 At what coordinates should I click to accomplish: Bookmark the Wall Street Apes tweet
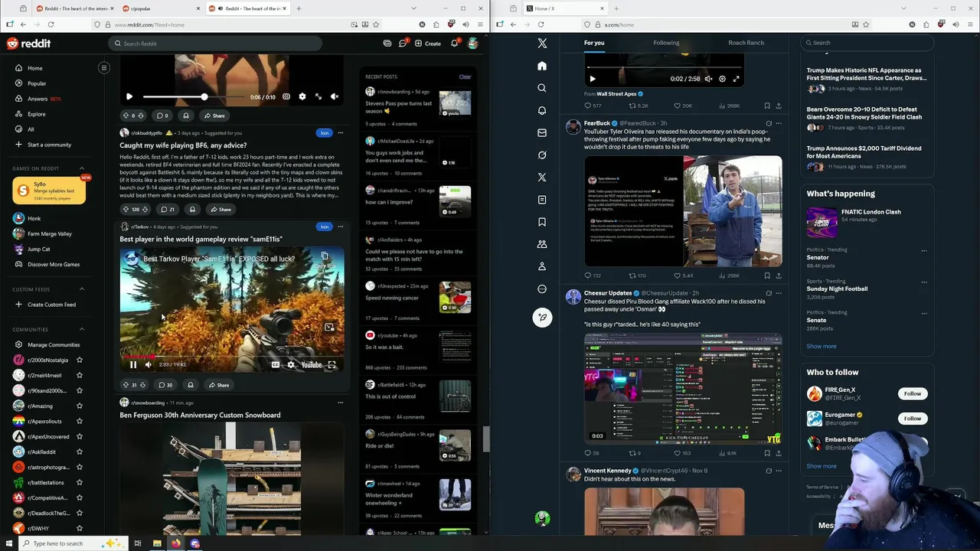[x=767, y=106]
